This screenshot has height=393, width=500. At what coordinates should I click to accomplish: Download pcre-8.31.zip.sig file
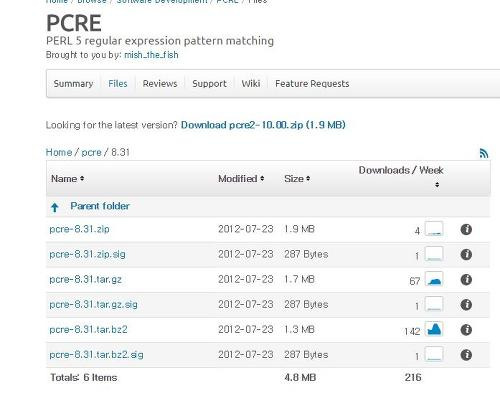[87, 254]
